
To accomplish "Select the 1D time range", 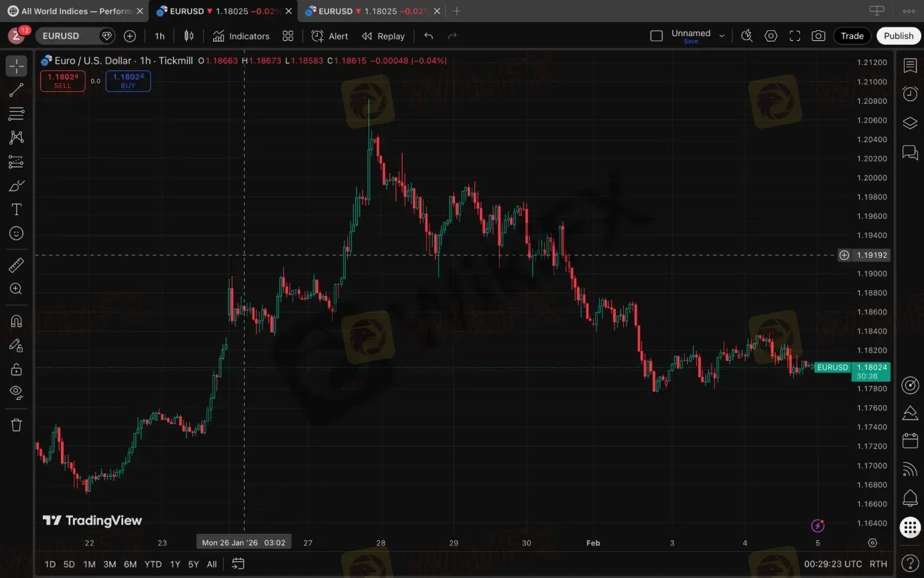I will 50,565.
